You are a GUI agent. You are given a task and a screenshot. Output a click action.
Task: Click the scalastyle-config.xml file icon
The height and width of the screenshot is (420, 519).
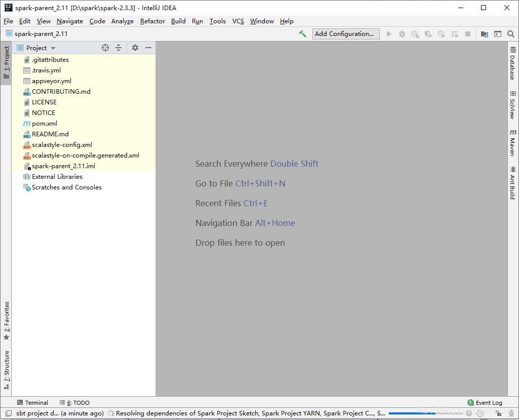[x=27, y=145]
